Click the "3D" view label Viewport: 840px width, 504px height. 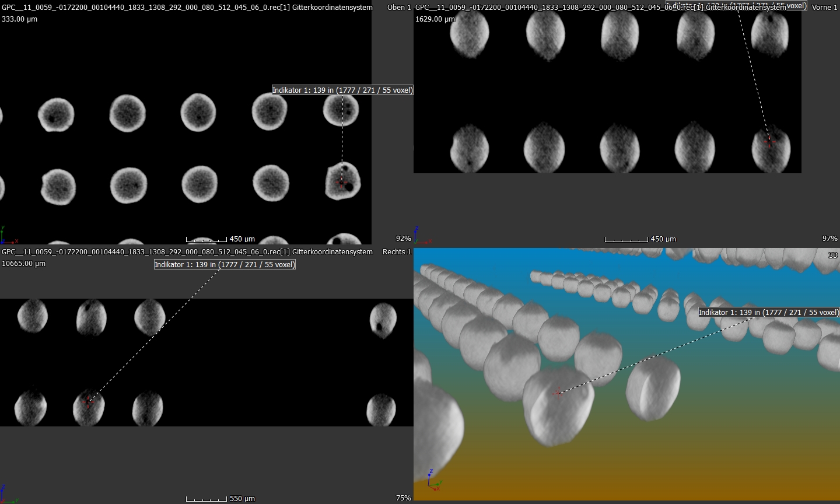tap(833, 256)
